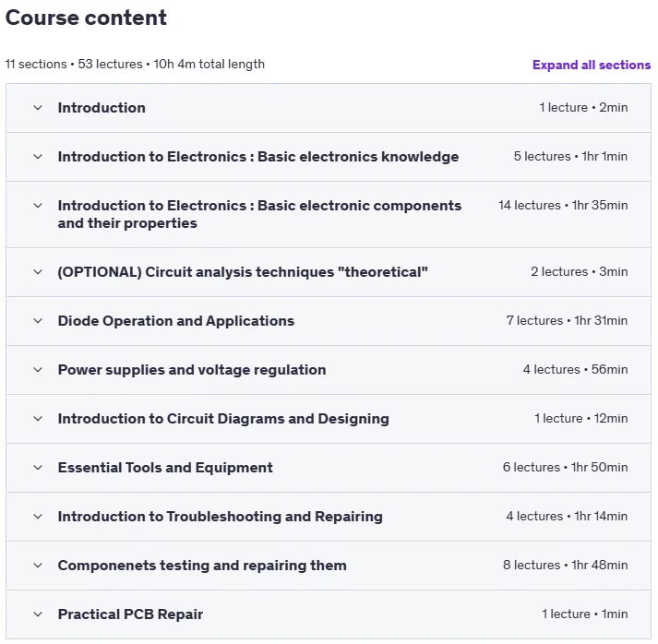Expand the Introduction section chevron
The image size is (658, 644).
pos(38,108)
